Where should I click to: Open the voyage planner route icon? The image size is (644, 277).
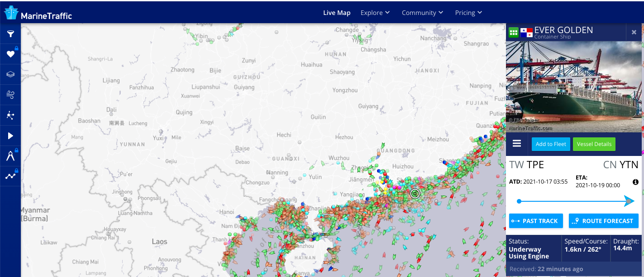(10, 176)
